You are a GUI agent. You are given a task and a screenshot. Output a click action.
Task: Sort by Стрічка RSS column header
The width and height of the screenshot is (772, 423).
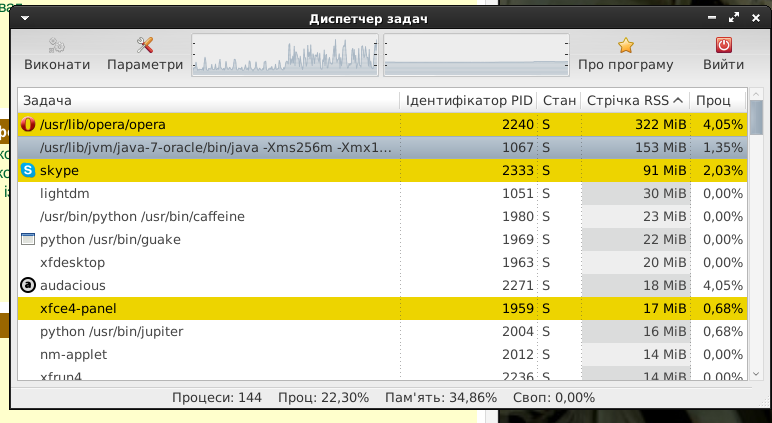(x=634, y=101)
